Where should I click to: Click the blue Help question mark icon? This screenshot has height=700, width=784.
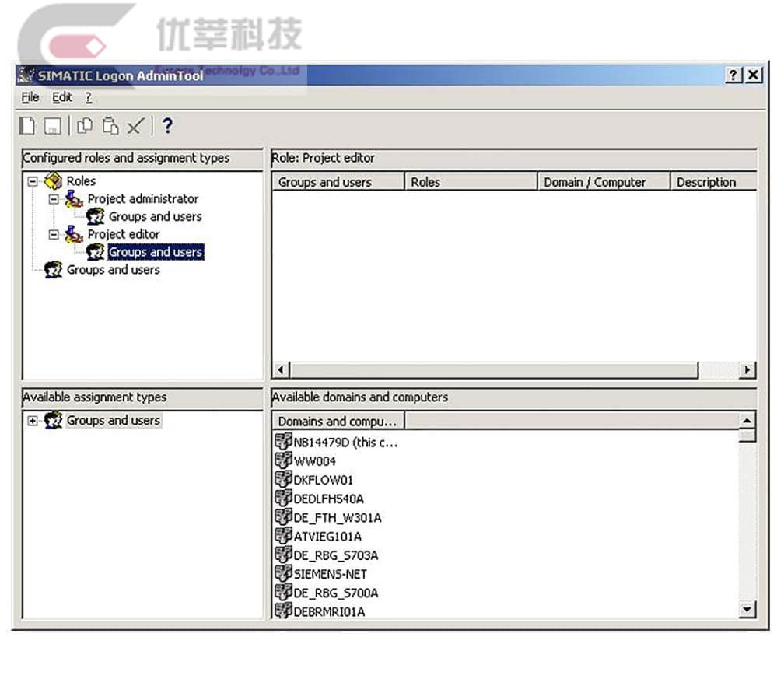pyautogui.click(x=166, y=126)
